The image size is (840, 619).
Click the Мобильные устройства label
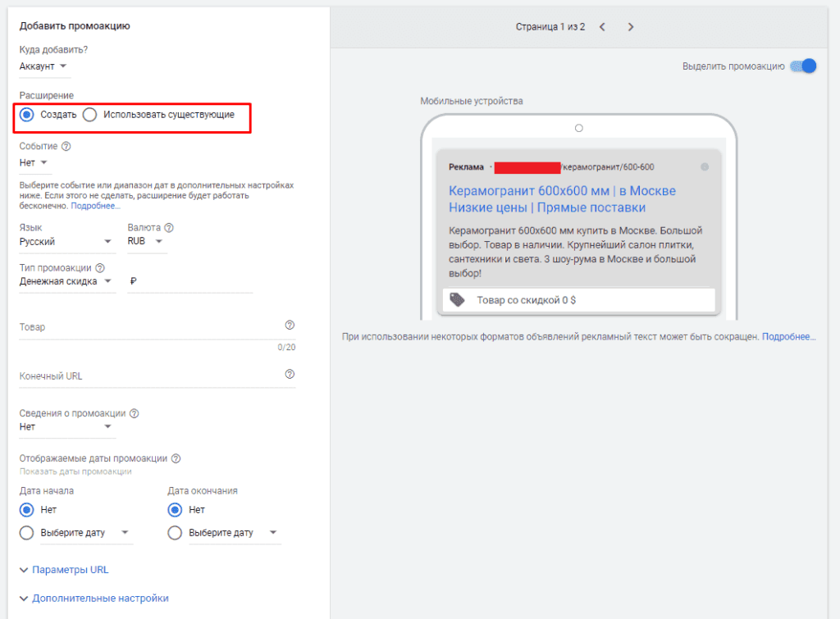(472, 101)
